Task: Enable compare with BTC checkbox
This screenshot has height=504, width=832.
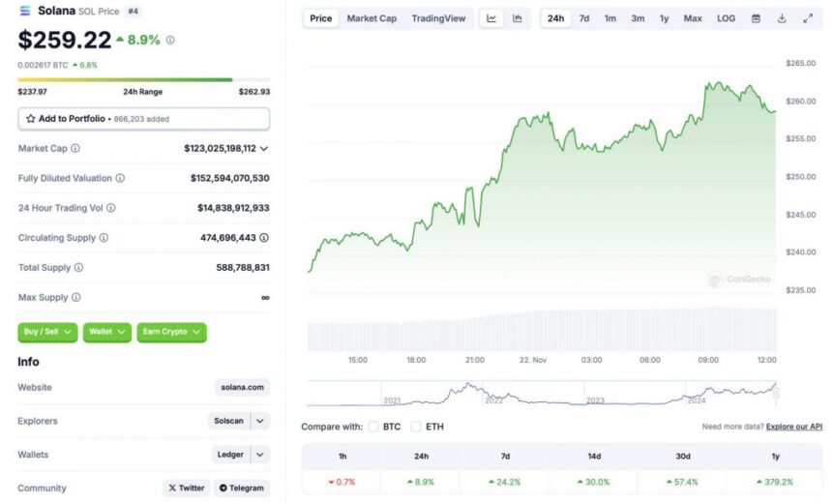Action: point(373,427)
